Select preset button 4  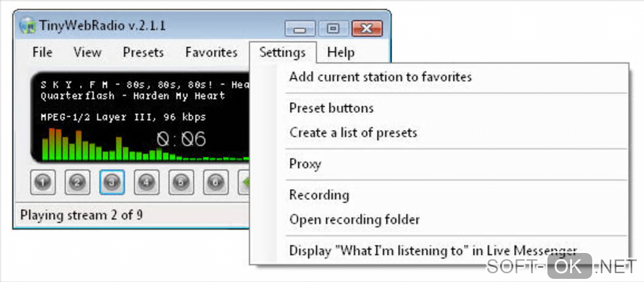146,182
